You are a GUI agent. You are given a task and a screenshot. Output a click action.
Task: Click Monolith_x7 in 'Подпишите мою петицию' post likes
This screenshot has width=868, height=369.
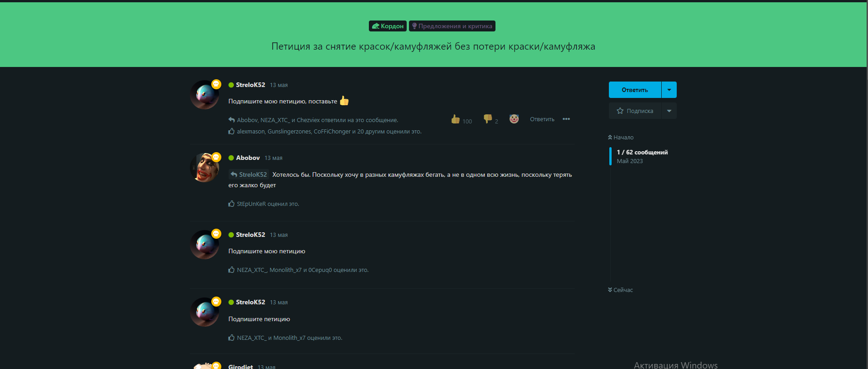coord(286,270)
